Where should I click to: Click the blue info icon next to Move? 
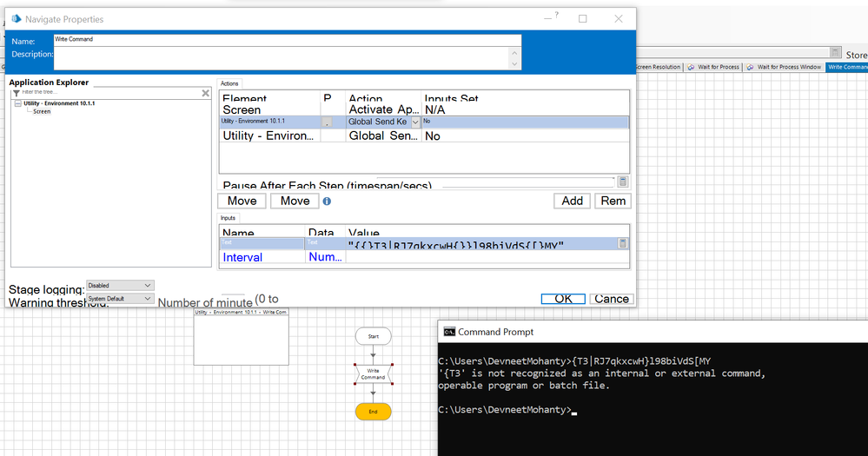(x=328, y=202)
